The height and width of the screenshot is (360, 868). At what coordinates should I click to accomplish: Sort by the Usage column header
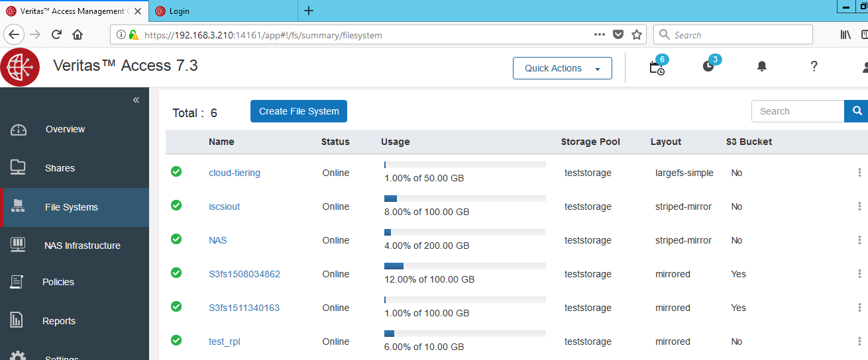pos(396,142)
